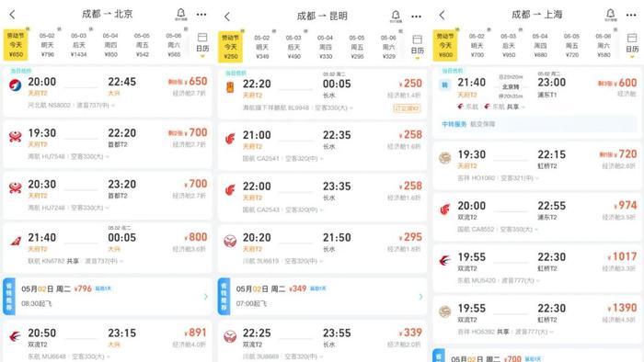Screen dimensions: 644x362
Task: Choose 20:00 to 22:45 Beijing flight at ¥650
Action: pos(108,92)
